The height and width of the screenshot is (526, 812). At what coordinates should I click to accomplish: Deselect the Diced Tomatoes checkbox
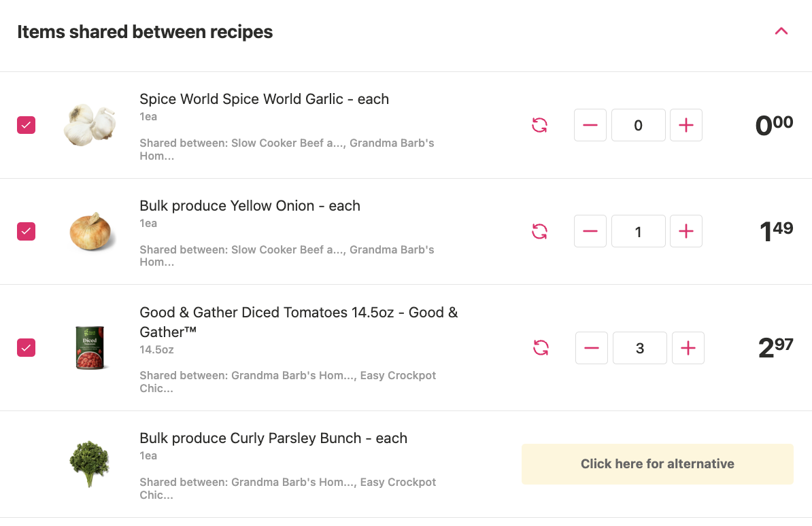pyautogui.click(x=27, y=347)
